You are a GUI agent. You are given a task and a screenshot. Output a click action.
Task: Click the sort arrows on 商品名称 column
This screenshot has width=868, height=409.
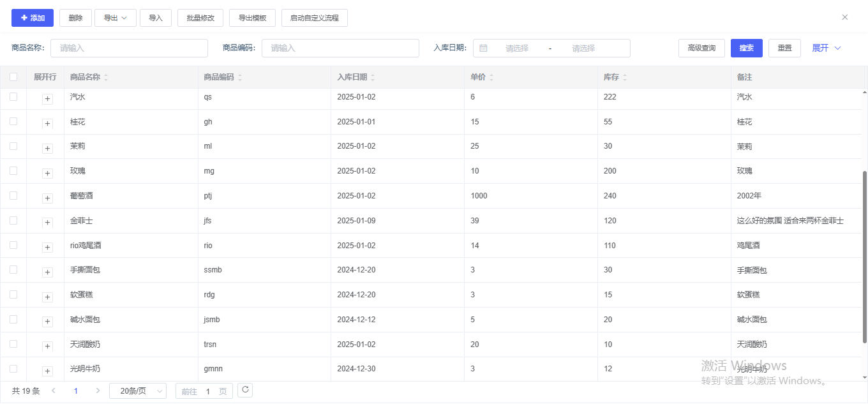(x=106, y=77)
